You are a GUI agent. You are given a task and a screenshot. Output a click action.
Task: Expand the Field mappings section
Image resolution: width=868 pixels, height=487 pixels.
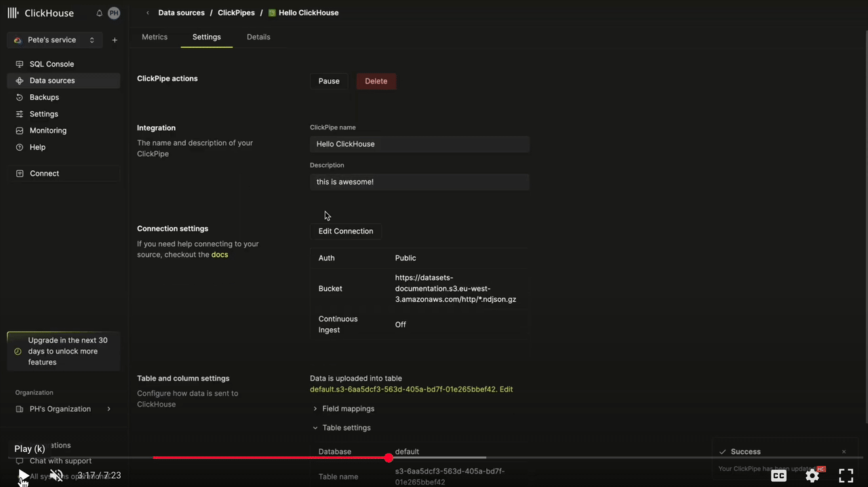(x=348, y=409)
